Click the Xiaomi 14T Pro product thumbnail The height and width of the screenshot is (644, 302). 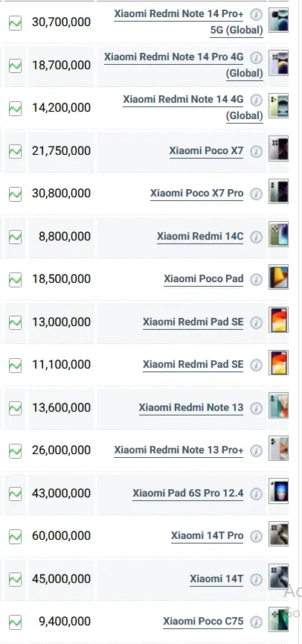(x=279, y=534)
